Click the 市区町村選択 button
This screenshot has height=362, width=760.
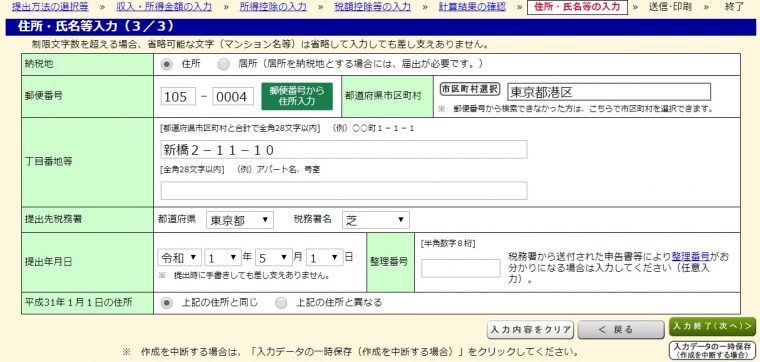[x=470, y=89]
